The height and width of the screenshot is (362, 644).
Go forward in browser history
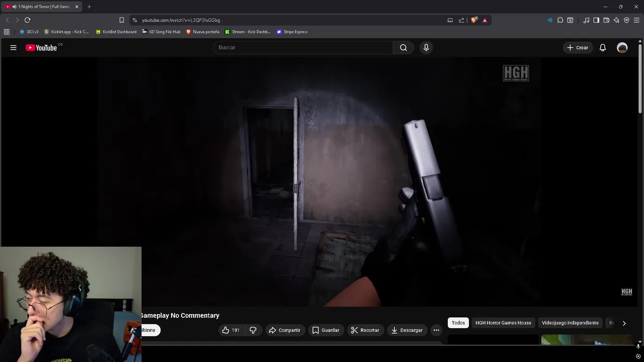click(17, 20)
